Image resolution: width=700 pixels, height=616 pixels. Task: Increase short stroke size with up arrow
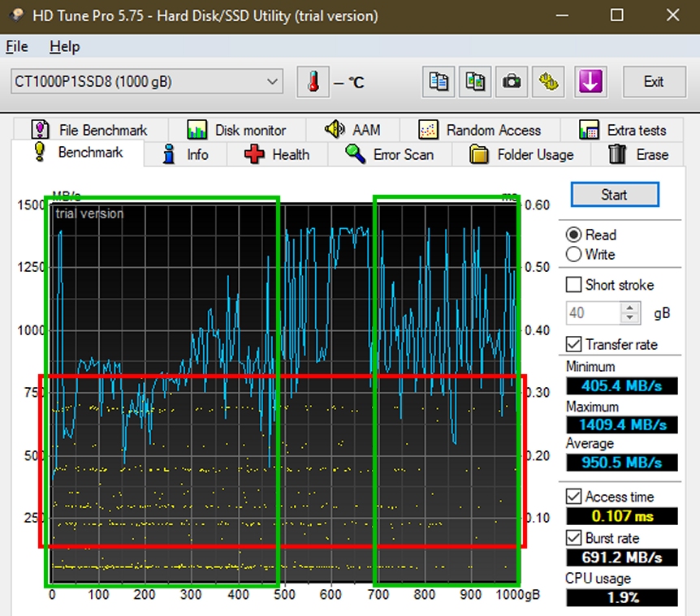tap(630, 308)
